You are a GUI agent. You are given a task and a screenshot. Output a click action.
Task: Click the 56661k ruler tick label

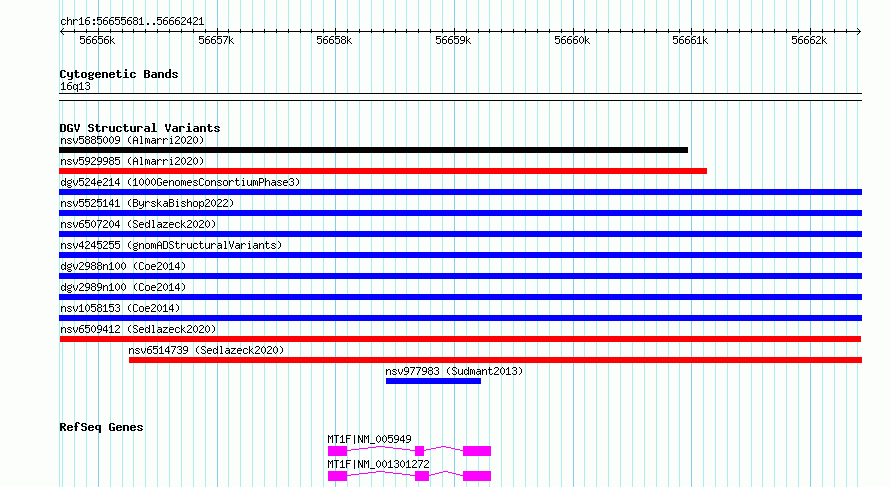[690, 40]
